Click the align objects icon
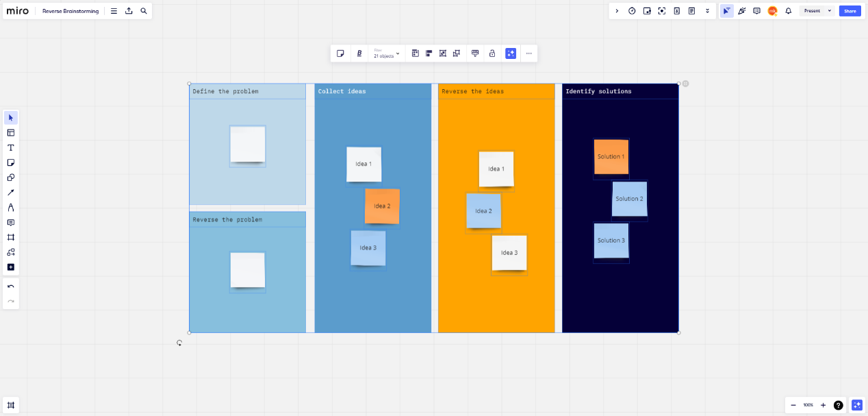 429,53
